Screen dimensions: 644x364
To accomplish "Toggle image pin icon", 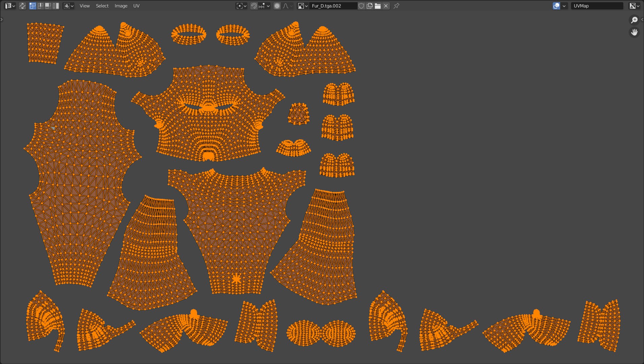I will [396, 6].
